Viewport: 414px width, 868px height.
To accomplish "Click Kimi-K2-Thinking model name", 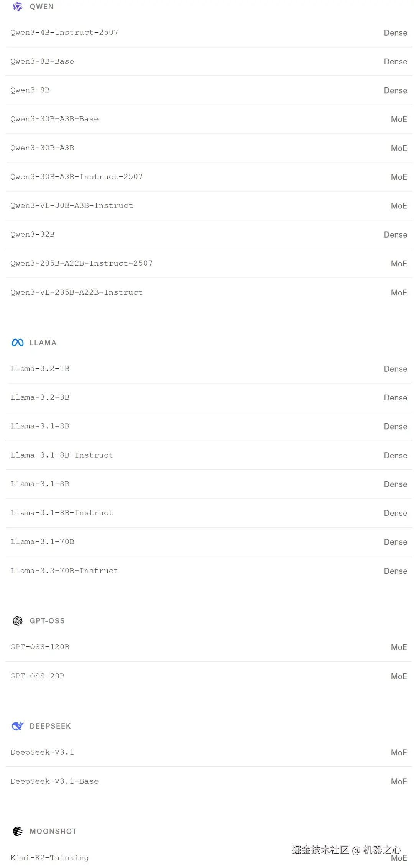I will pyautogui.click(x=50, y=858).
